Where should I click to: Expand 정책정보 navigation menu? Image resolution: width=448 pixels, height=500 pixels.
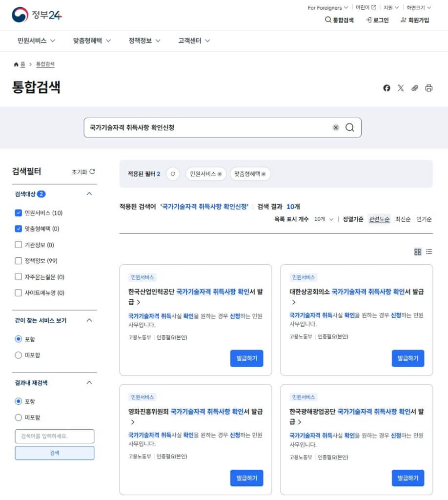pos(144,41)
